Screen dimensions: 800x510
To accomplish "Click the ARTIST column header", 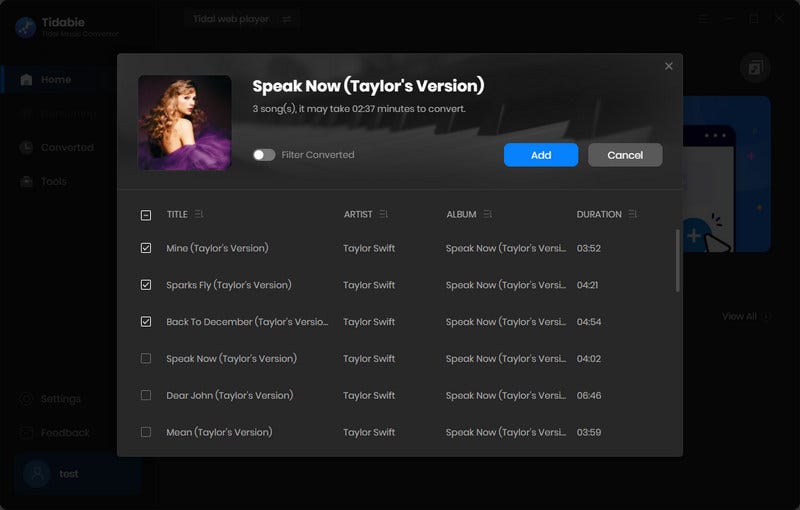I will pos(358,214).
